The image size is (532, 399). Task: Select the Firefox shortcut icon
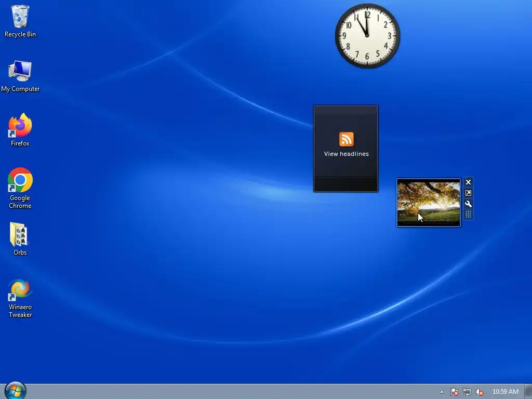coord(20,130)
